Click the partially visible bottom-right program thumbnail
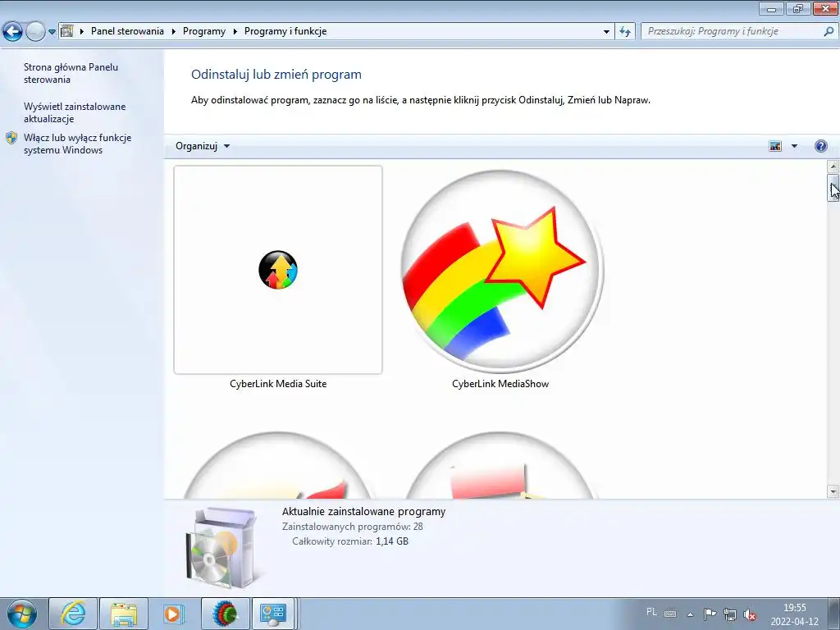This screenshot has height=630, width=840. (x=500, y=466)
